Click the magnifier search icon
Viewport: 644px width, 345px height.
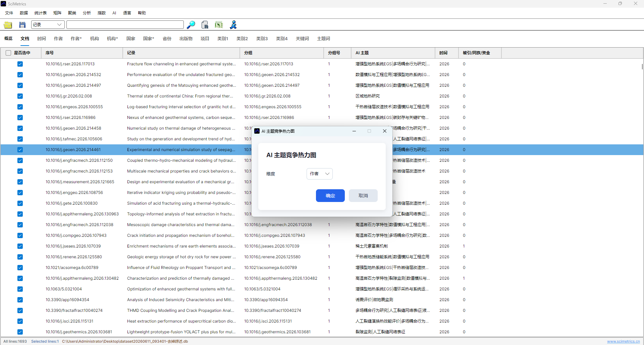tap(191, 25)
